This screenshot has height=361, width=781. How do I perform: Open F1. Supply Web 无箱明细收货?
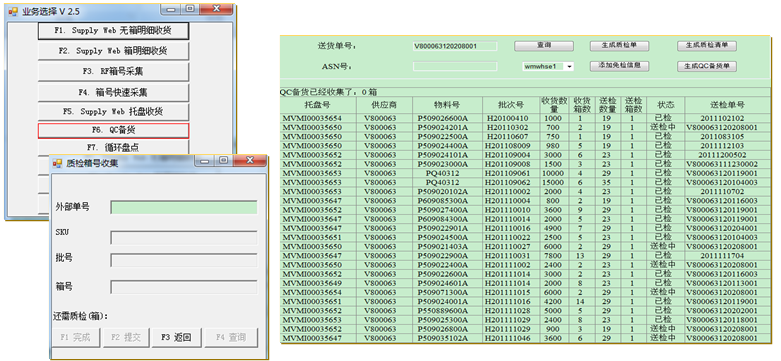click(x=113, y=30)
